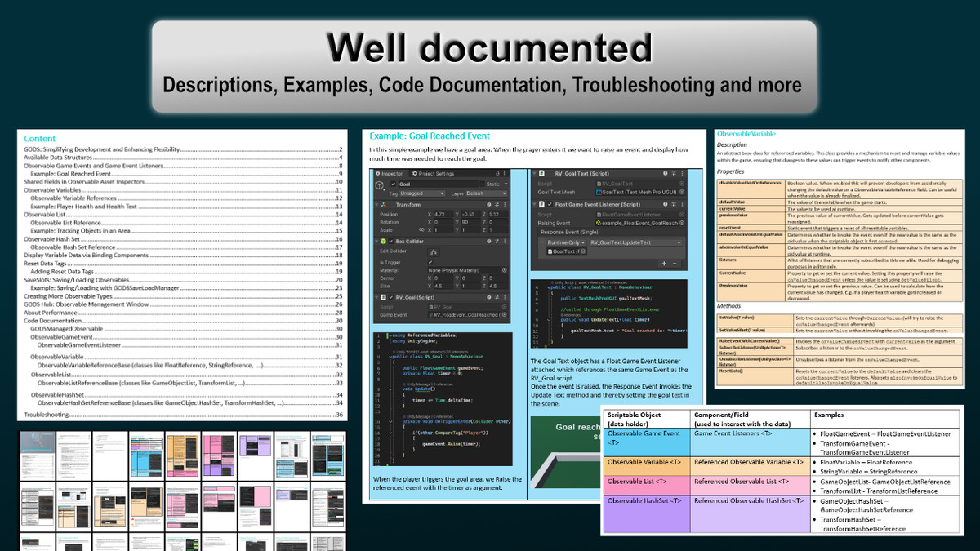Open the Static flags dropdown arrow
Viewport: 980px width, 551px height.
coord(506,184)
